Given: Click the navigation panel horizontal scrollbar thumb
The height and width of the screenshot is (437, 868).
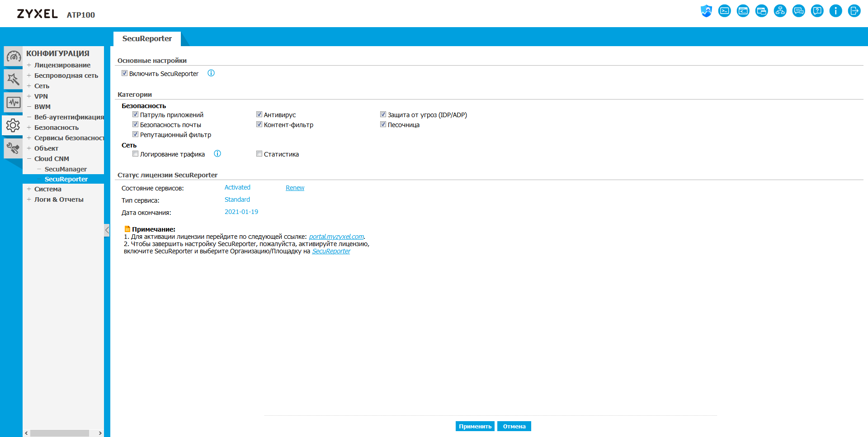Looking at the screenshot, I should point(60,433).
